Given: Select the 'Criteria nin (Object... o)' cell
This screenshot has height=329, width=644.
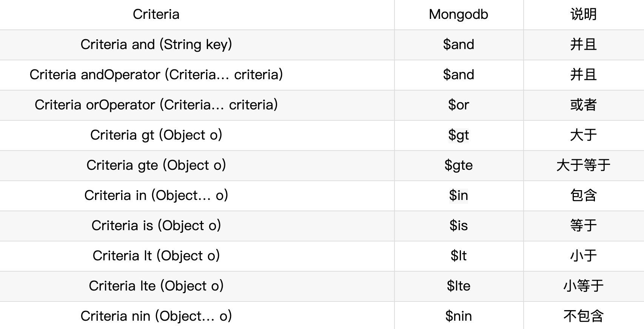Looking at the screenshot, I should click(156, 316).
